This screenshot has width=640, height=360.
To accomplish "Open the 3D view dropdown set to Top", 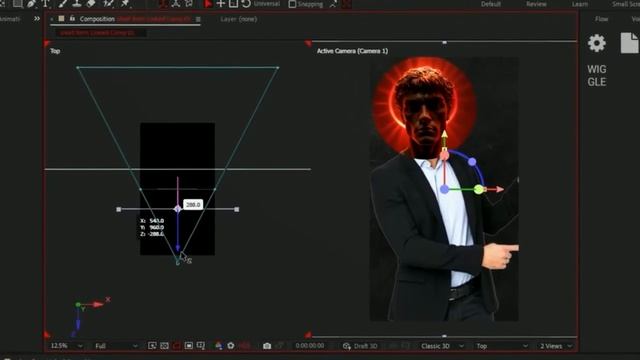I will pos(502,346).
